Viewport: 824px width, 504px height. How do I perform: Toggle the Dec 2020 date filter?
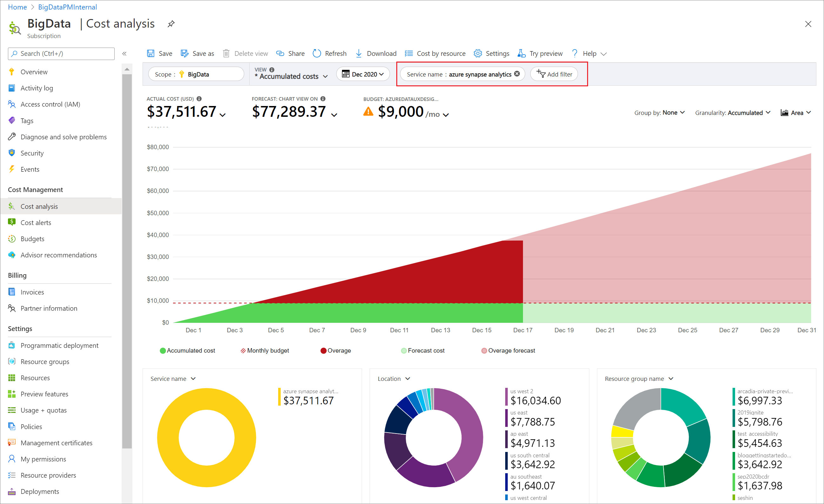[364, 74]
